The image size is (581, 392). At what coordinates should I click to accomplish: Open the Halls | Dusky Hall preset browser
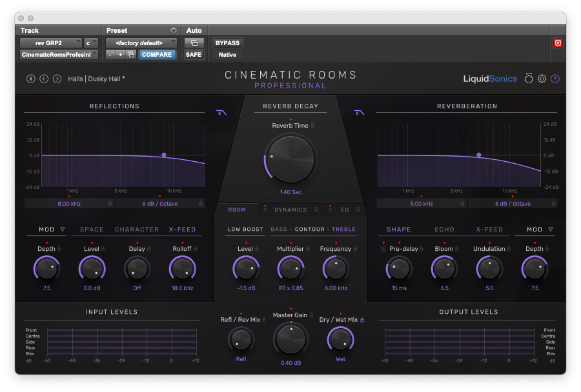point(96,79)
